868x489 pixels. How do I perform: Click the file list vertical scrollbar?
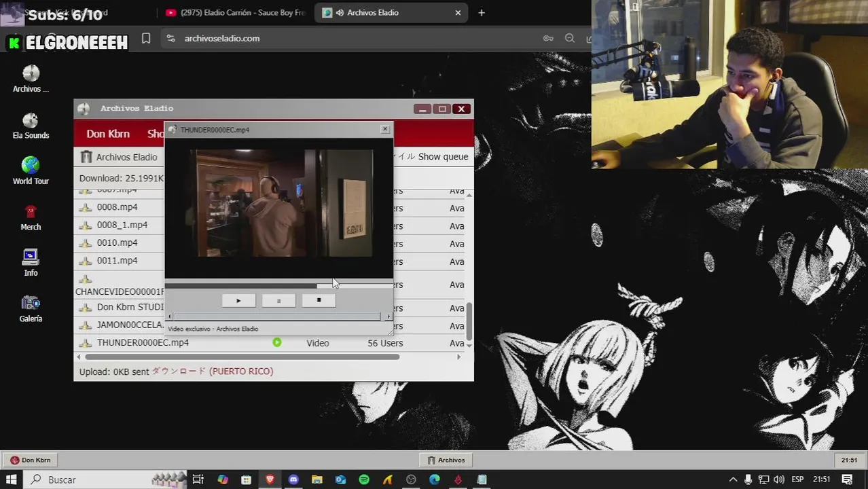coord(469,322)
